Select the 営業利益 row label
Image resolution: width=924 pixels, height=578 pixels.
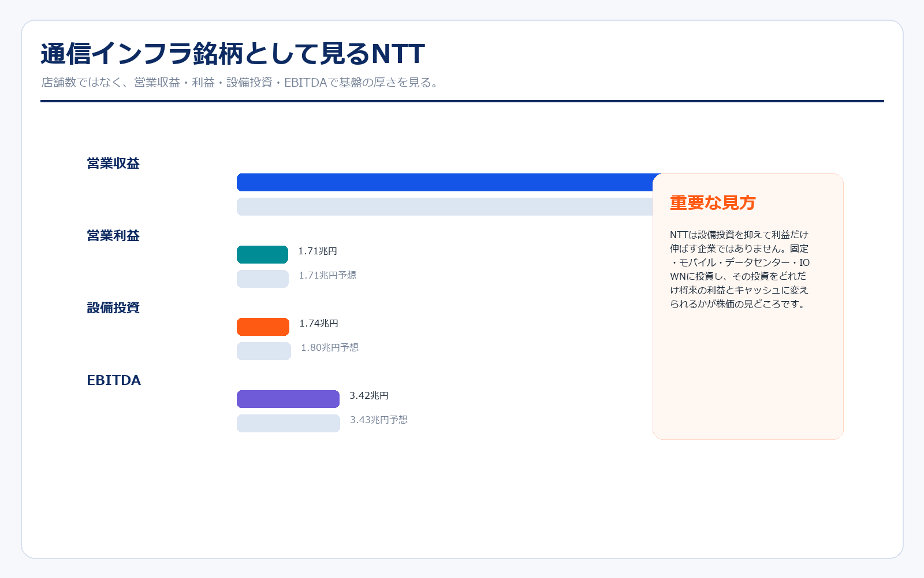click(x=113, y=236)
